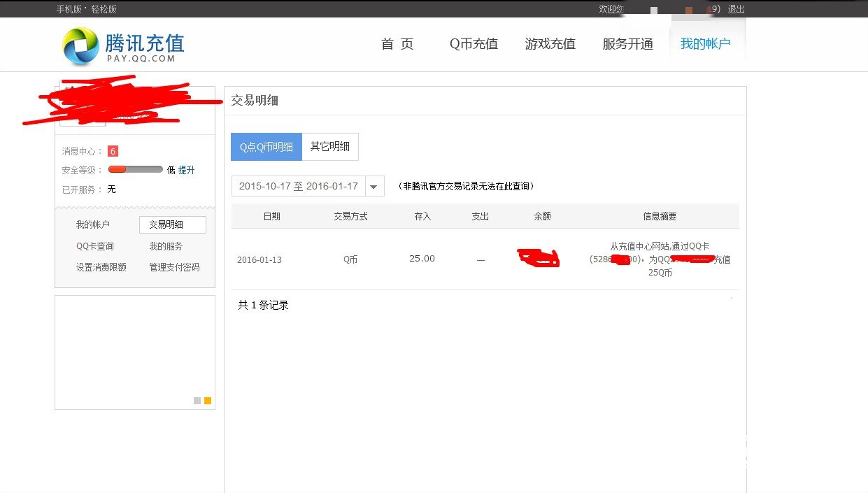Click the transaction summary description cell

(x=660, y=259)
